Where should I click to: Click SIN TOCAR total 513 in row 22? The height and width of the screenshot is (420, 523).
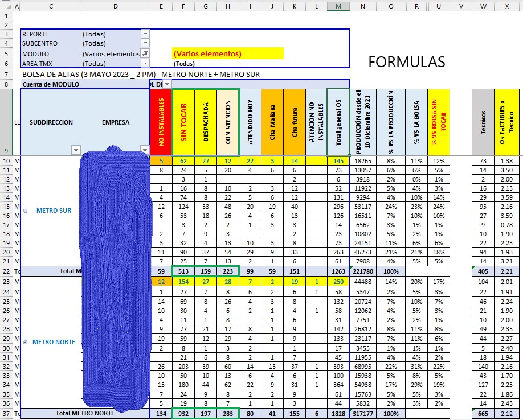[x=183, y=271]
